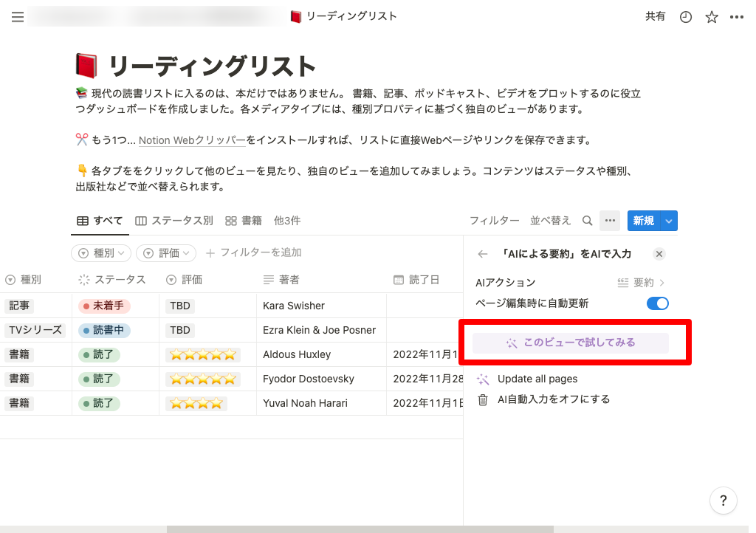
Task: Open the 新規 button dropdown arrow
Action: tap(669, 221)
